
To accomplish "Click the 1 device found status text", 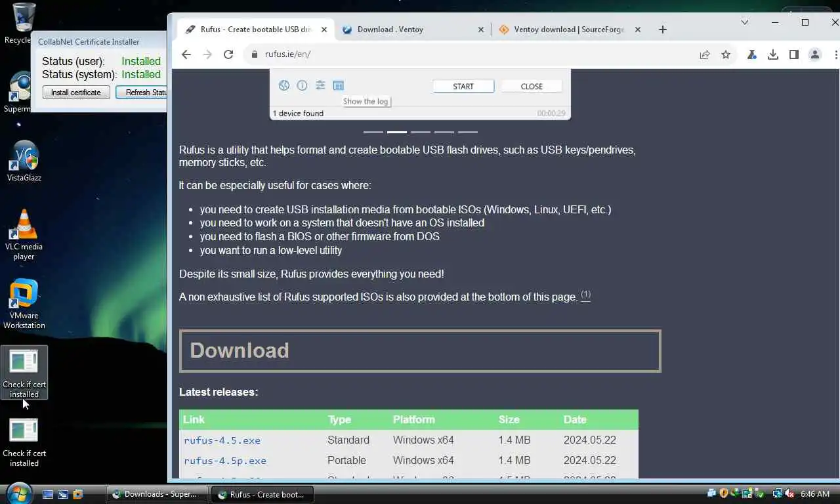I will 298,114.
